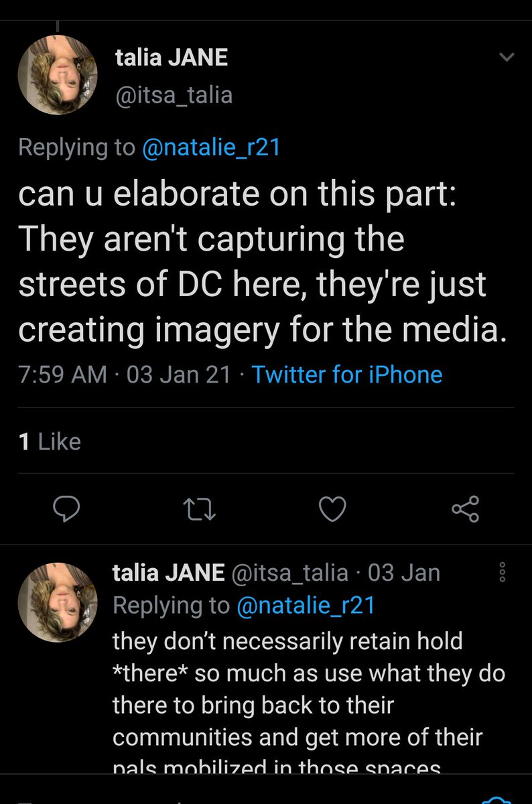Viewport: 532px width, 804px height.
Task: Tap the avatar on the second tweet
Action: pos(58,602)
